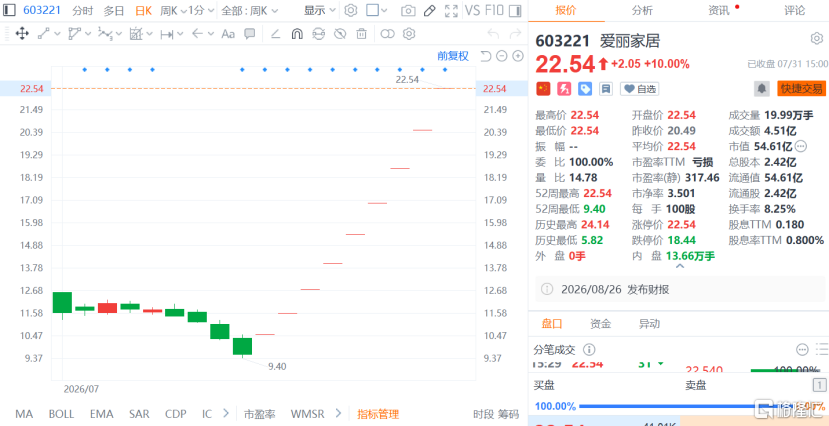Image resolution: width=829 pixels, height=426 pixels.
Task: Open the 筹码 chip distribution panel
Action: click(x=509, y=414)
